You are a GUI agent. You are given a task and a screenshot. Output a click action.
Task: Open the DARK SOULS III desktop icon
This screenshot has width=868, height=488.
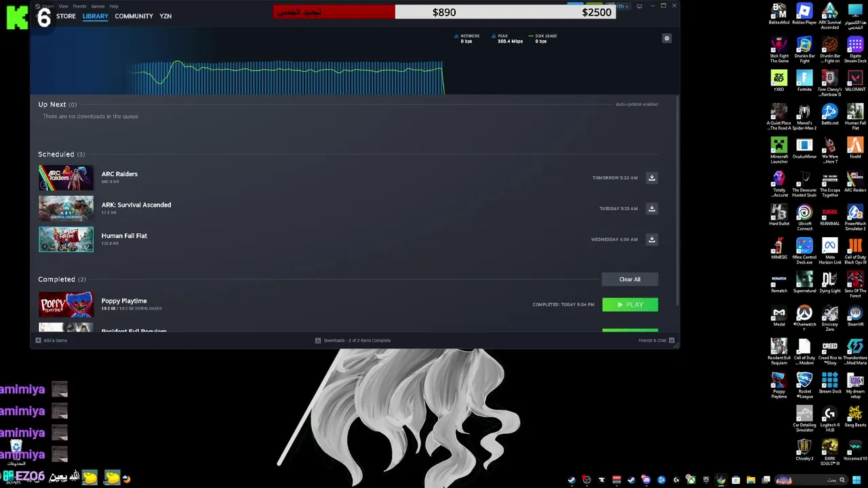tap(830, 453)
